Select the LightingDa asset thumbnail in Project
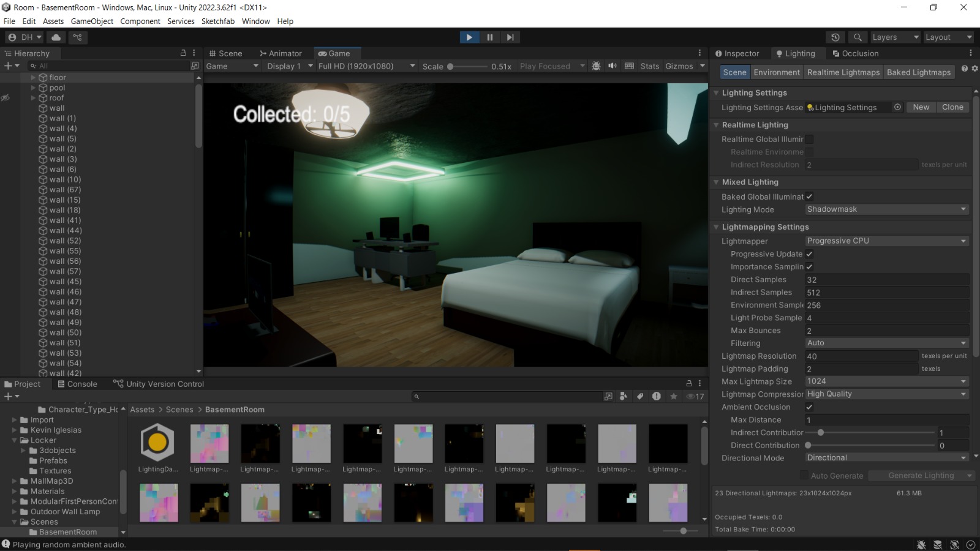This screenshot has width=980, height=551. (157, 442)
